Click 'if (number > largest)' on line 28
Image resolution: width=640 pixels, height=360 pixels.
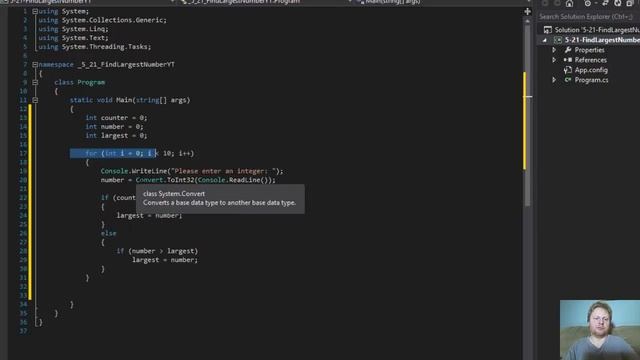pos(157,251)
